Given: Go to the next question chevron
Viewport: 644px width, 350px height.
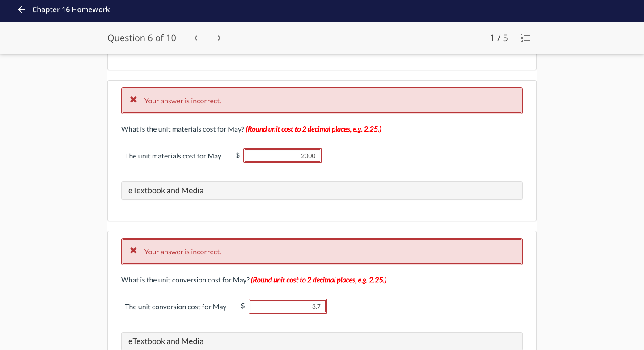Looking at the screenshot, I should 219,38.
